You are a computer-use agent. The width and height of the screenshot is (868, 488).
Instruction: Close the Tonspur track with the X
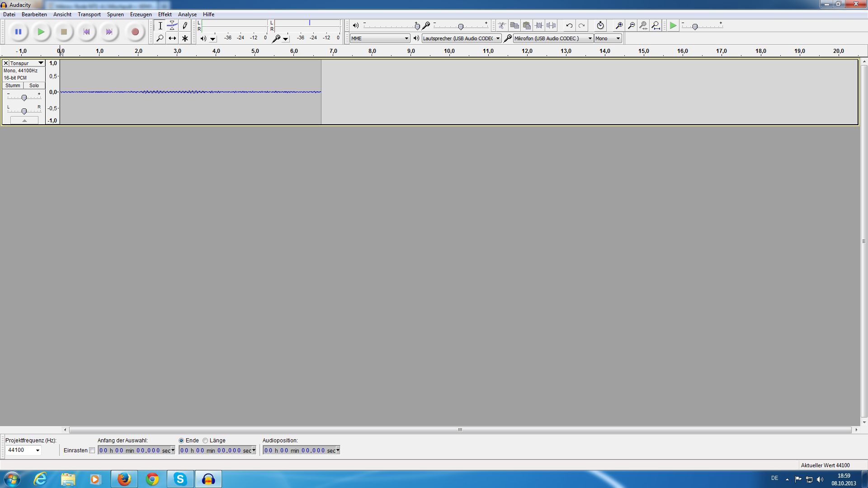6,63
